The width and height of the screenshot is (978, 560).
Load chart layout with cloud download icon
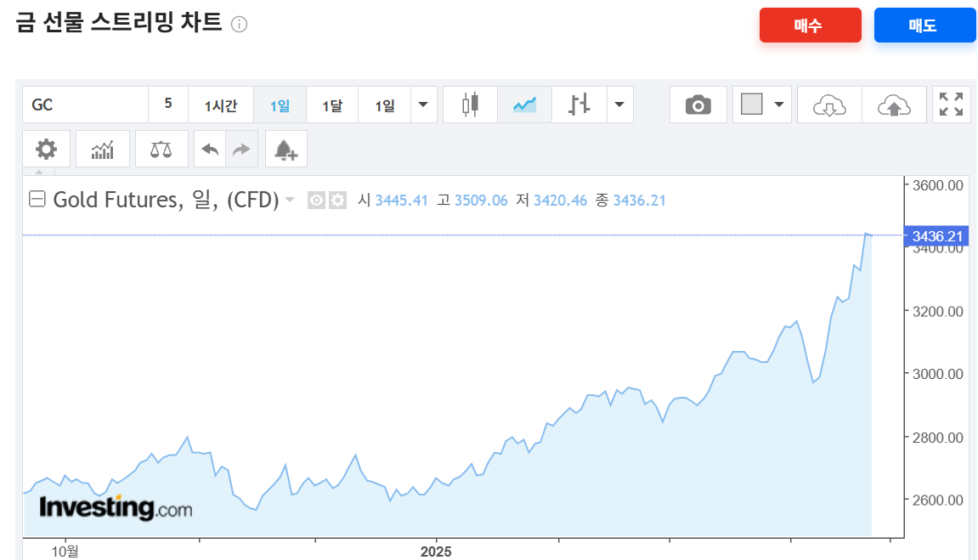pyautogui.click(x=829, y=105)
